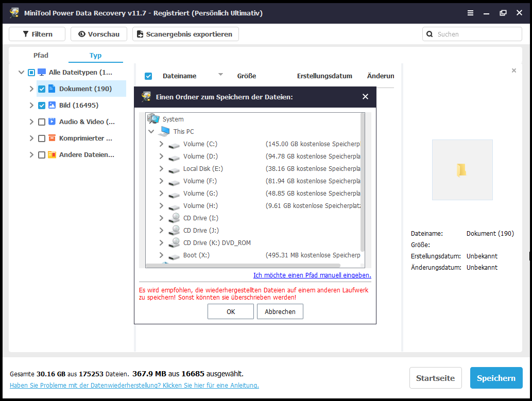The image size is (532, 401).
Task: Toggle the Dateiname select-all checkbox
Action: click(148, 76)
